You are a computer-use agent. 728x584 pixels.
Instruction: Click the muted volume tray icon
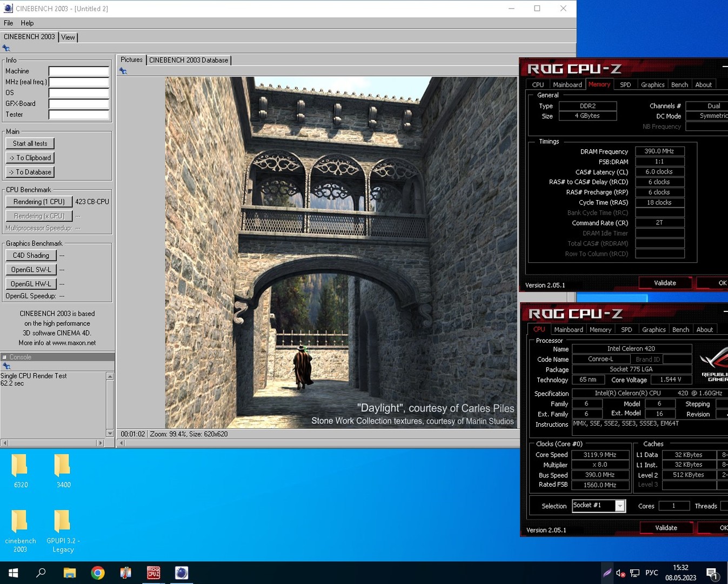[x=620, y=573]
